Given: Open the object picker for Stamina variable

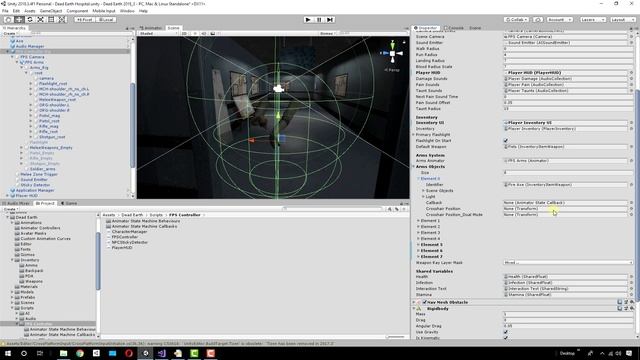Looking at the screenshot, I should tap(631, 294).
